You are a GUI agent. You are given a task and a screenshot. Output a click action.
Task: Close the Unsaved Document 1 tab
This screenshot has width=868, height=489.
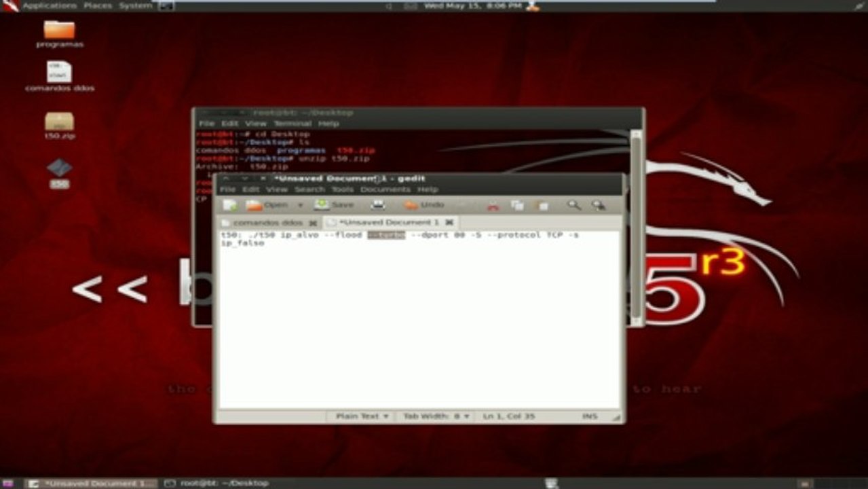(x=449, y=223)
